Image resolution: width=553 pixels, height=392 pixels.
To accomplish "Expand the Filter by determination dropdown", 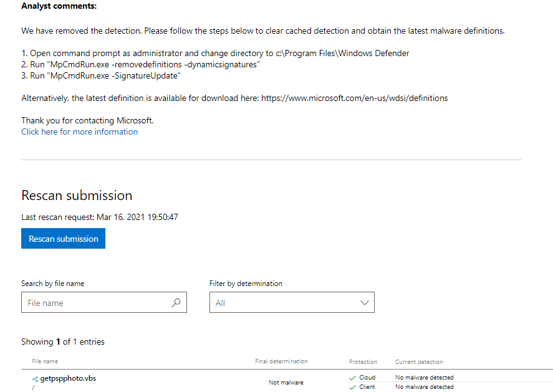I will [x=292, y=303].
